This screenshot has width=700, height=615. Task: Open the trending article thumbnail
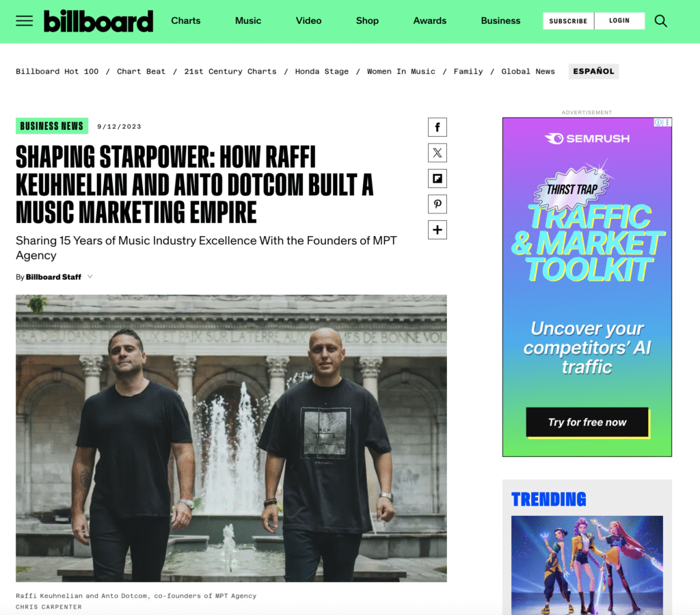click(587, 565)
